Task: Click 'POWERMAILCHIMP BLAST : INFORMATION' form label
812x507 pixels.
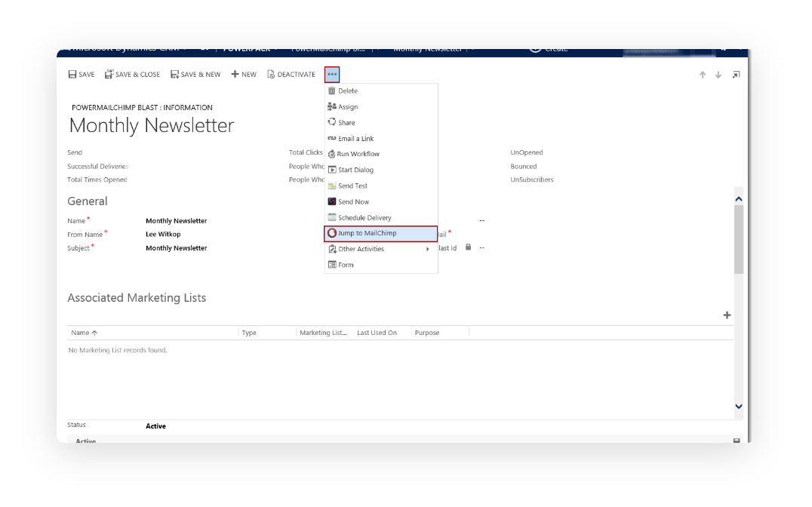Action: tap(142, 108)
